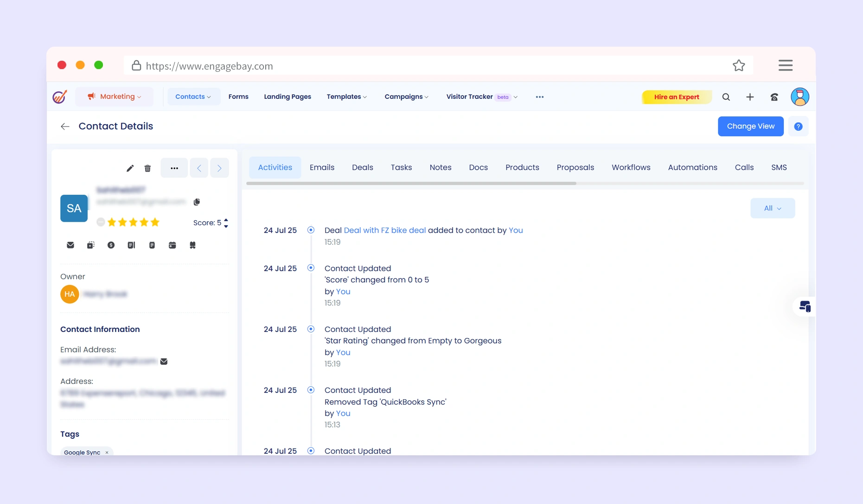Image resolution: width=863 pixels, height=504 pixels.
Task: Expand the Campaigns menu
Action: point(406,96)
